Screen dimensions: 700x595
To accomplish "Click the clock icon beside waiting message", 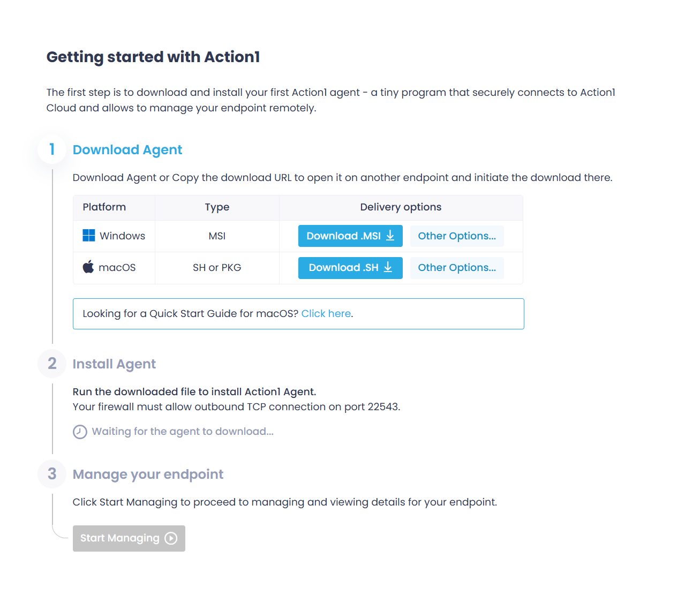I will pyautogui.click(x=79, y=432).
